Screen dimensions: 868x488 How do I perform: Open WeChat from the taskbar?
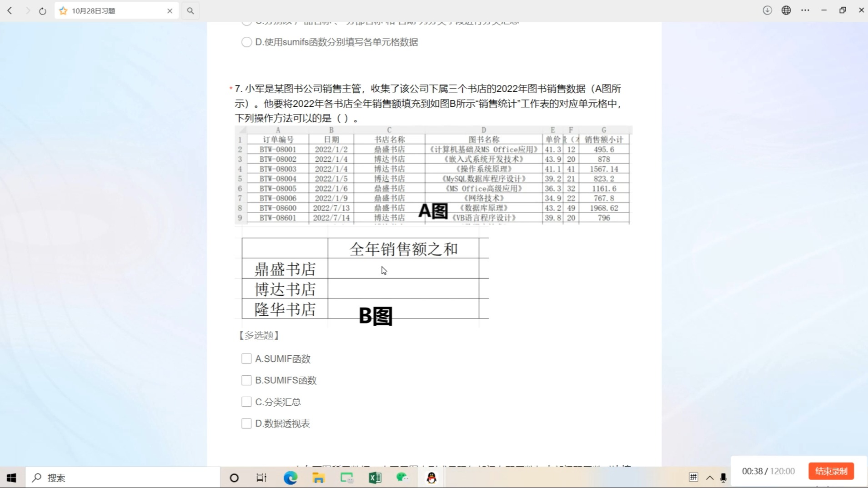[403, 478]
